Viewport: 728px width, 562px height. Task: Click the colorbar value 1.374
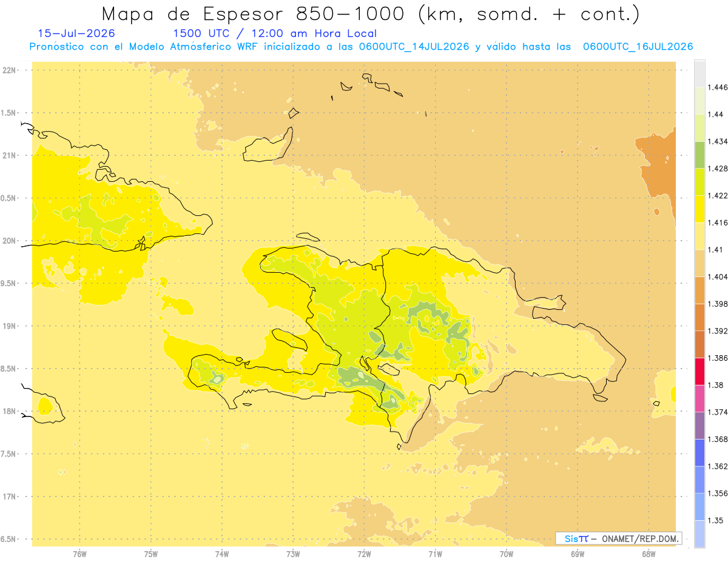coord(719,412)
